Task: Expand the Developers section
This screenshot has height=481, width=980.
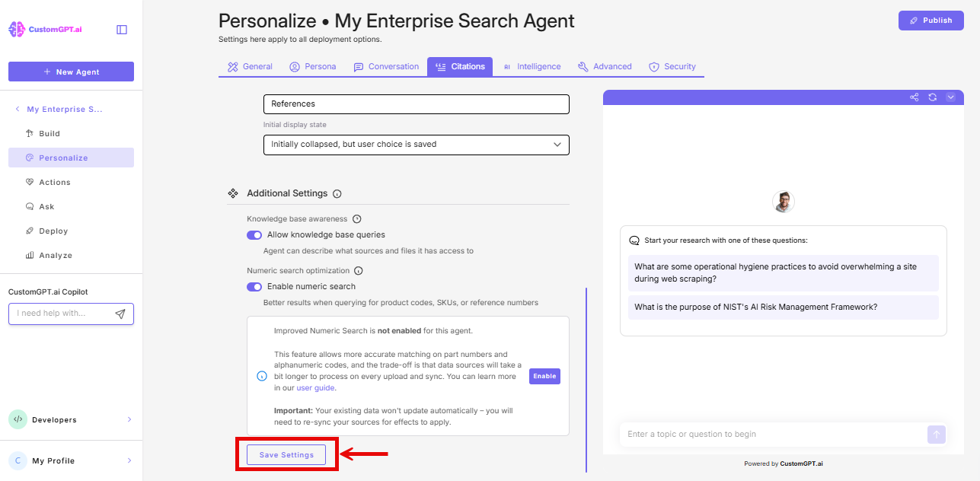Action: (x=71, y=419)
